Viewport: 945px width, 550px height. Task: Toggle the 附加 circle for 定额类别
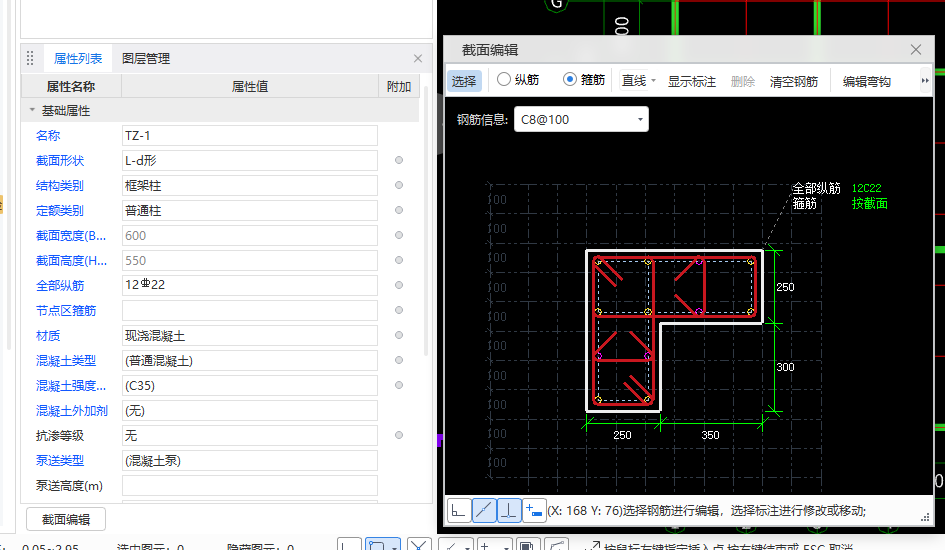point(399,210)
